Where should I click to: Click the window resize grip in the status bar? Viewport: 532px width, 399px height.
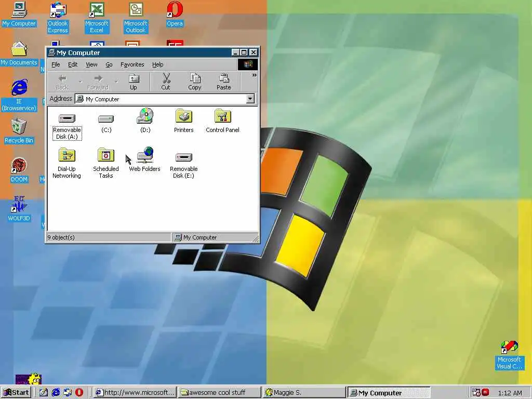255,239
